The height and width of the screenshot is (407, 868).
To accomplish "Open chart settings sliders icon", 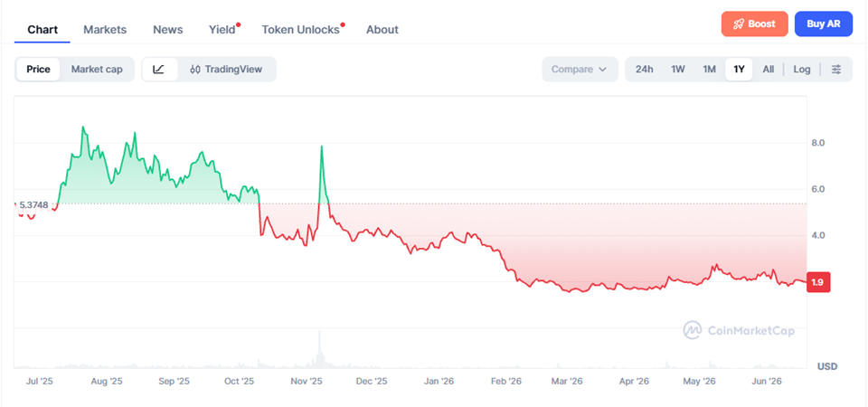I will pyautogui.click(x=836, y=70).
